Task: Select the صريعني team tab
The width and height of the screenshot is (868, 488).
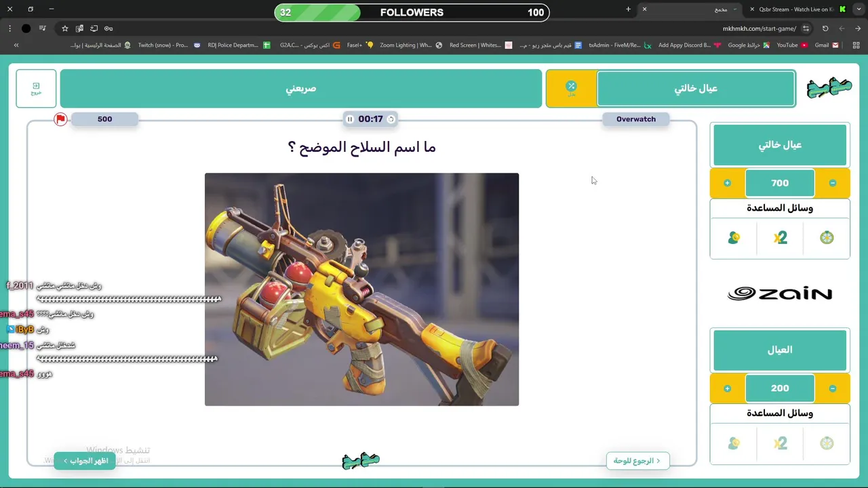Action: (301, 89)
